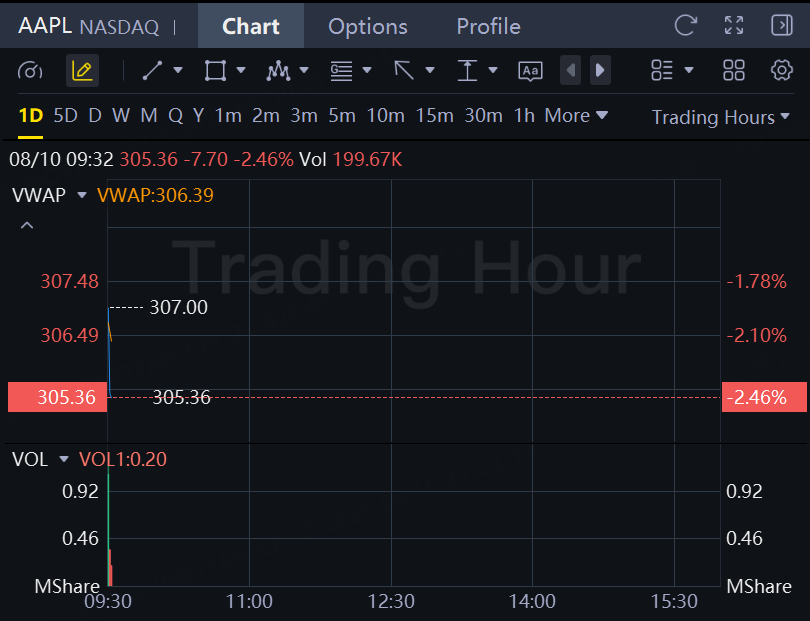
Task: Expand the VWAP indicator dropdown
Action: tap(82, 195)
